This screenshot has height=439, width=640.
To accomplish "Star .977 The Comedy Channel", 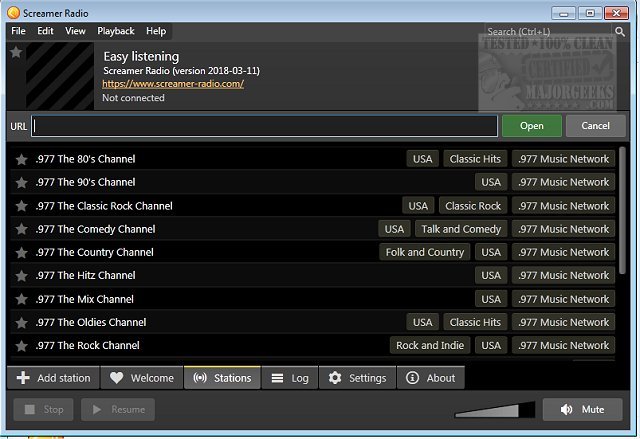I will coord(21,229).
